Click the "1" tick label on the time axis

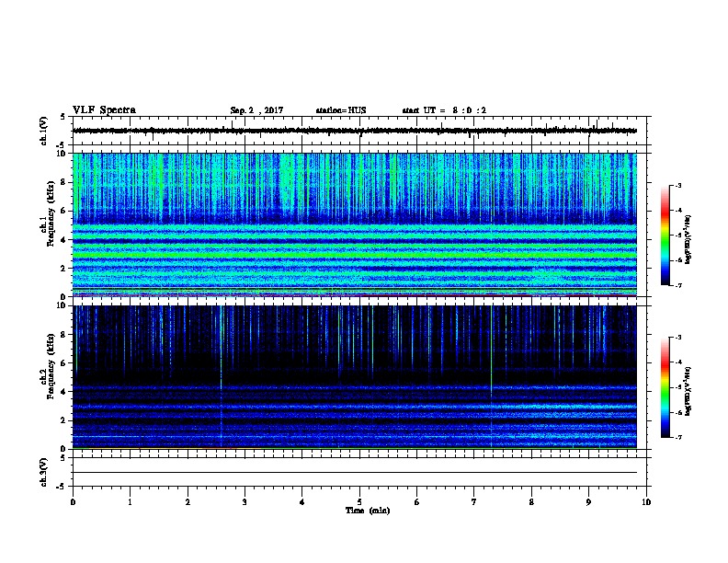(x=130, y=502)
